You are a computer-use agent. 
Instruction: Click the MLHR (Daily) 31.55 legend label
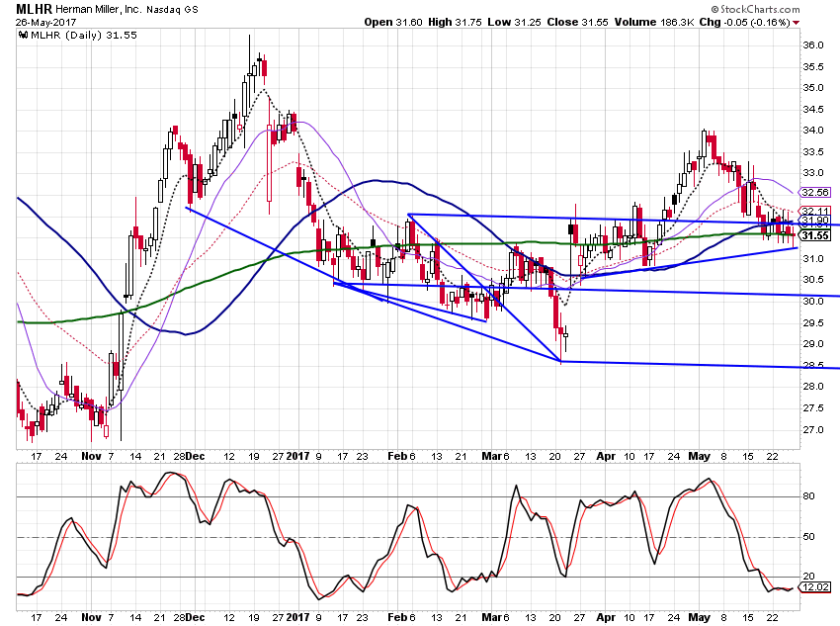click(x=84, y=36)
